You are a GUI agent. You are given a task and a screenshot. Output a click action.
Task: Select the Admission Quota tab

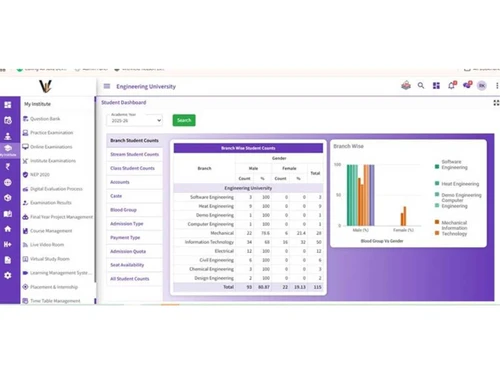pyautogui.click(x=134, y=251)
